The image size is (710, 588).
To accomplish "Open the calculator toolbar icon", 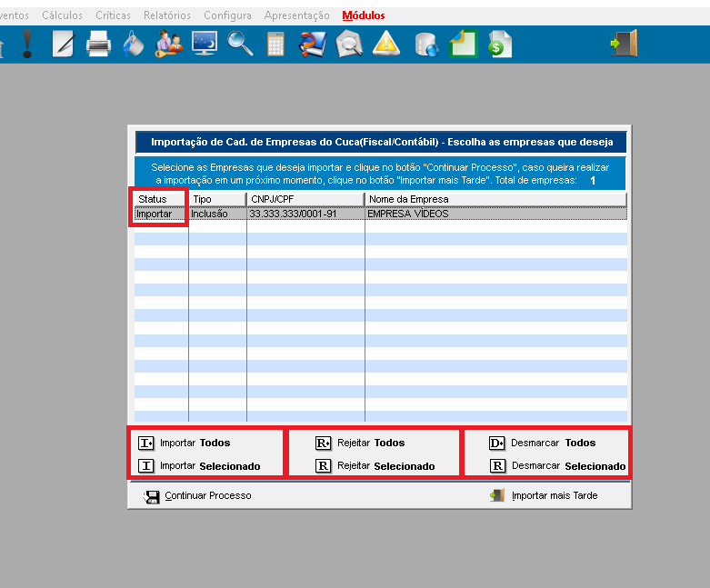I will click(275, 44).
